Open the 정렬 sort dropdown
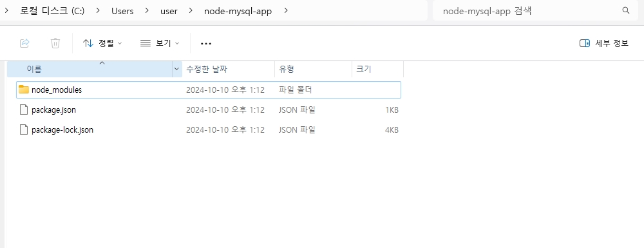Image resolution: width=644 pixels, height=248 pixels. (x=102, y=43)
